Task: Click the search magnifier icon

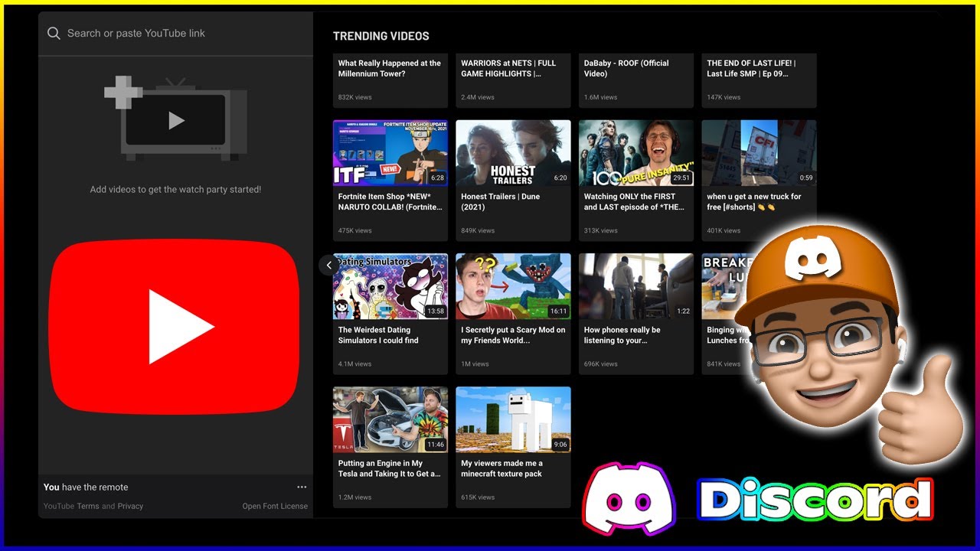Action: coord(54,34)
